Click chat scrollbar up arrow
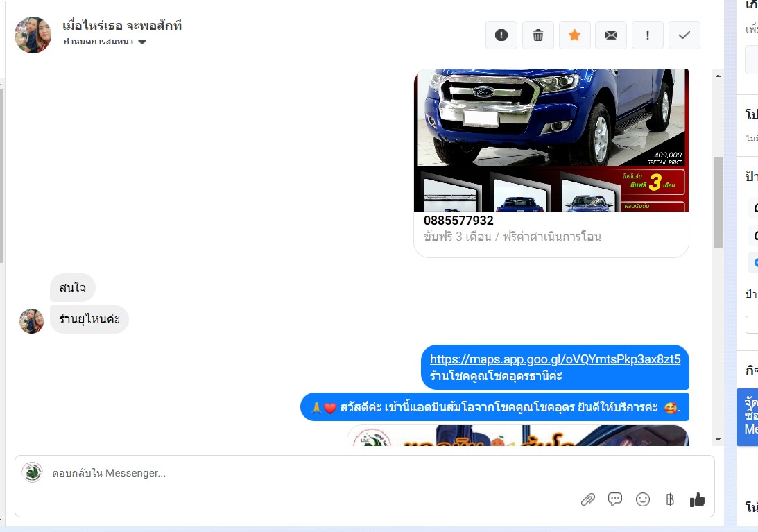758x532 pixels. coord(718,76)
